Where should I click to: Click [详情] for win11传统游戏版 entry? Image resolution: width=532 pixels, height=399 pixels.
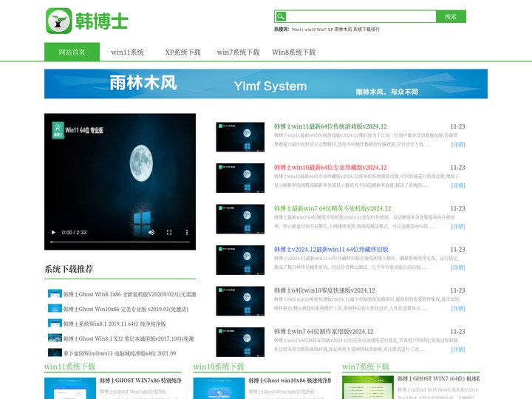click(458, 145)
